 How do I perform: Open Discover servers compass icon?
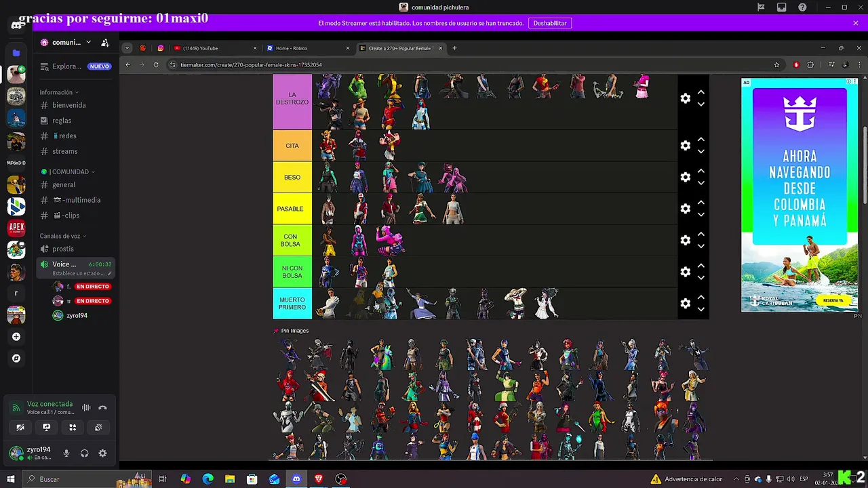coord(16,359)
